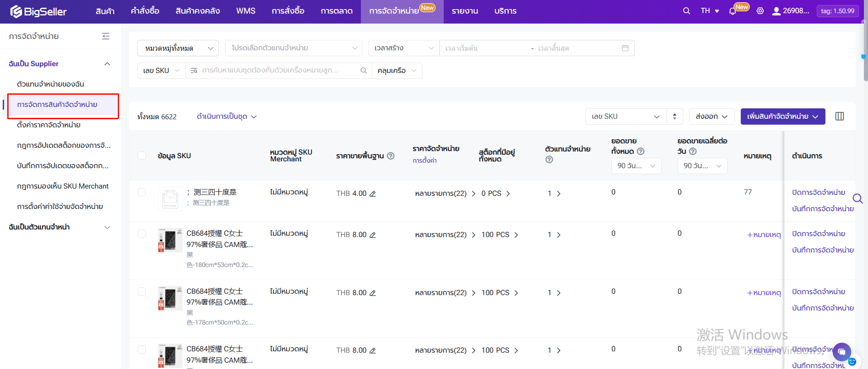Collapse the sidebar using the menu fold icon
This screenshot has width=868, height=369.
pyautogui.click(x=106, y=36)
